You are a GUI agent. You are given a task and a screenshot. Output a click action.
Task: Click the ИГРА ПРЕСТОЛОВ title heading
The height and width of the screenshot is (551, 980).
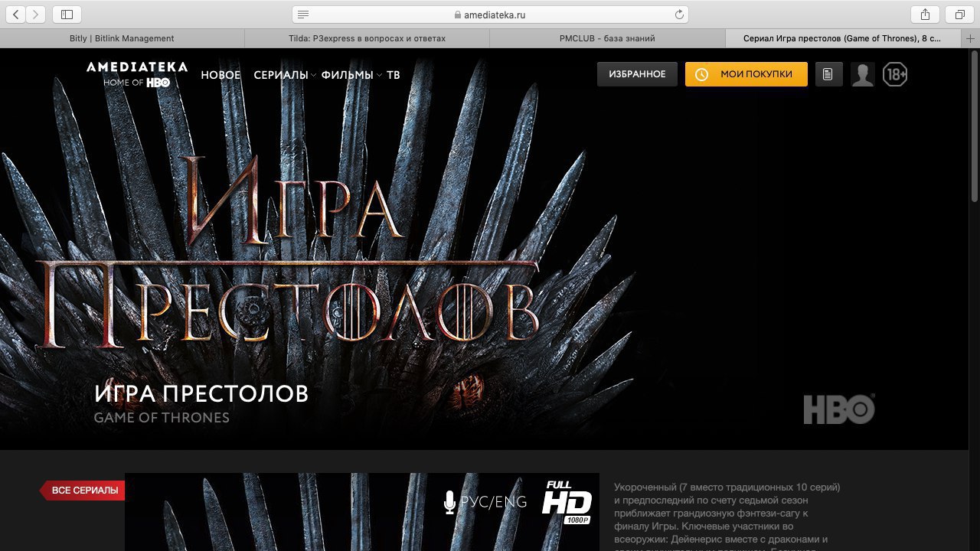[201, 393]
